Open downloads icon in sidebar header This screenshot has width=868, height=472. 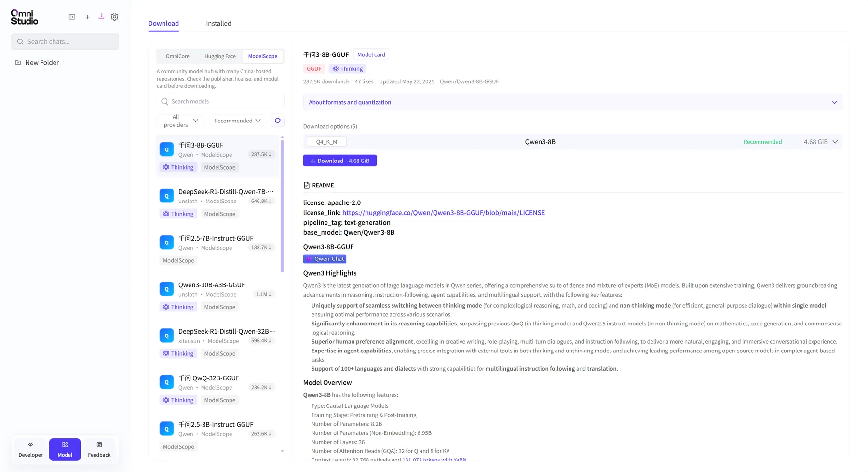(101, 16)
